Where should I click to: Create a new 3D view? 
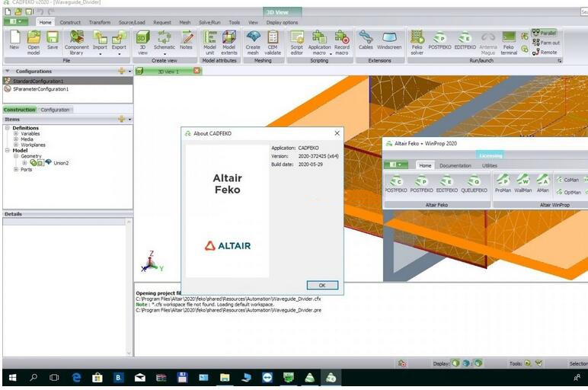point(142,43)
